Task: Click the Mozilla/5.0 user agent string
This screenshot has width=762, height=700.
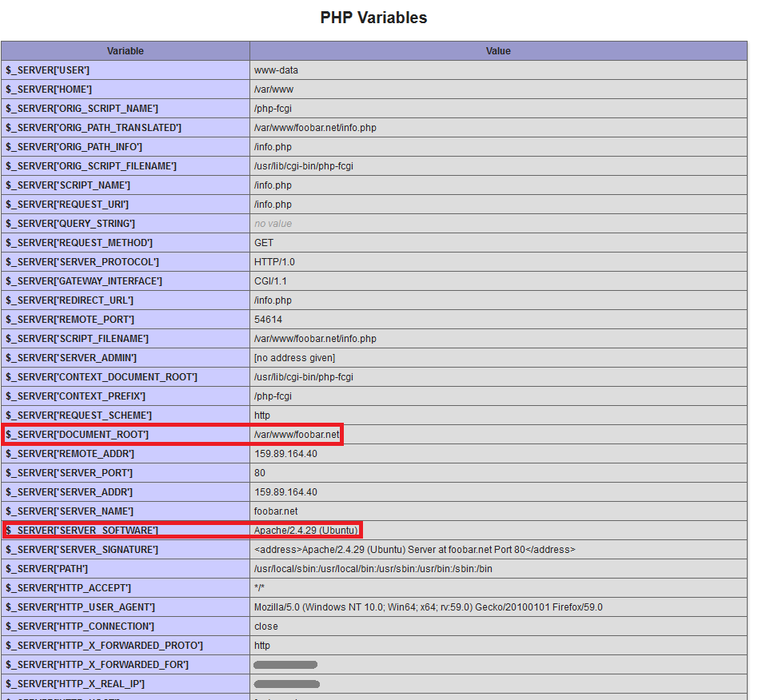Action: coord(428,607)
